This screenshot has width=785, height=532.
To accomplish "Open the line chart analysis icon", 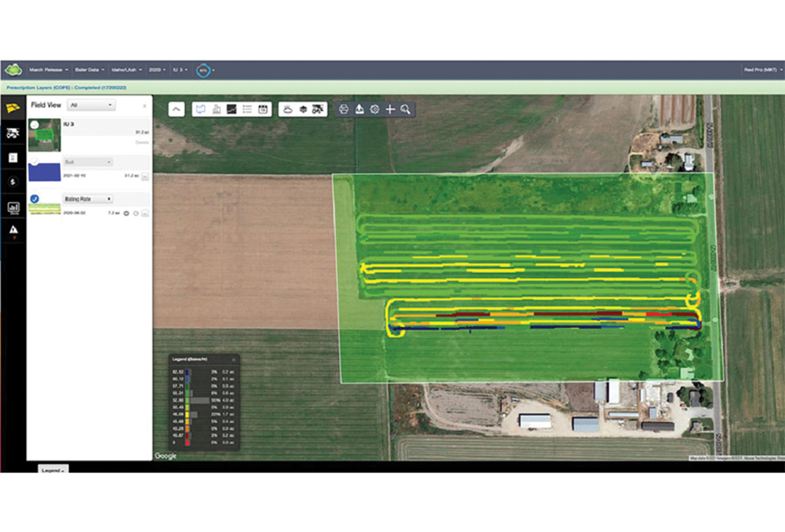I will point(232,110).
